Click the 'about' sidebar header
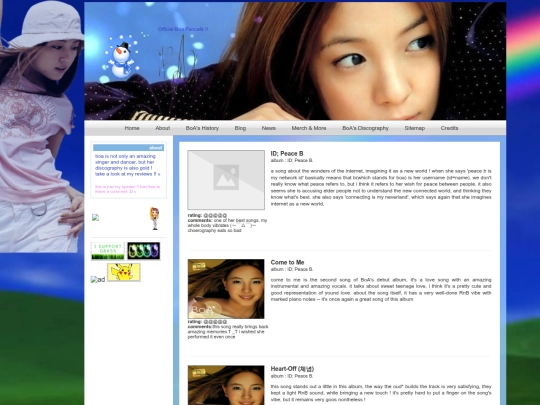The height and width of the screenshot is (405, 540). [x=128, y=148]
